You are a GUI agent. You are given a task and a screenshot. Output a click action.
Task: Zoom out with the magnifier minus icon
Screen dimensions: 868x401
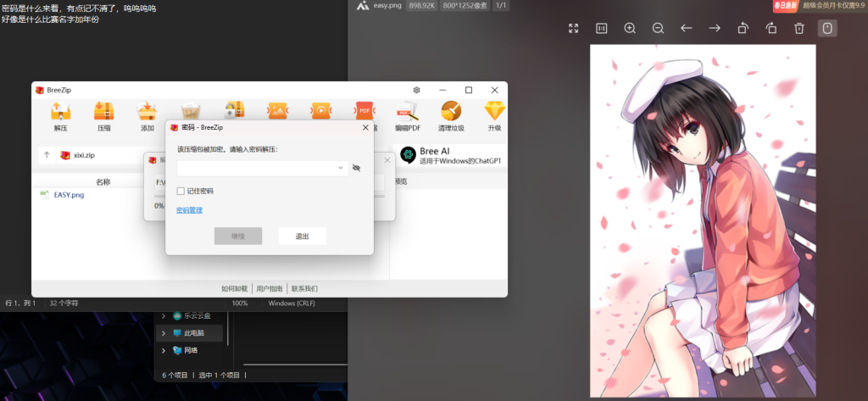point(658,28)
